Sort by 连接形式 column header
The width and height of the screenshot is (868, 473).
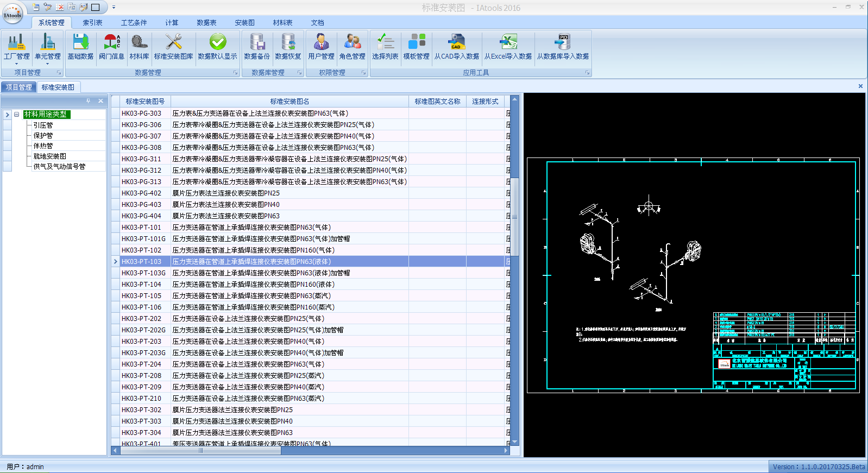(x=485, y=102)
